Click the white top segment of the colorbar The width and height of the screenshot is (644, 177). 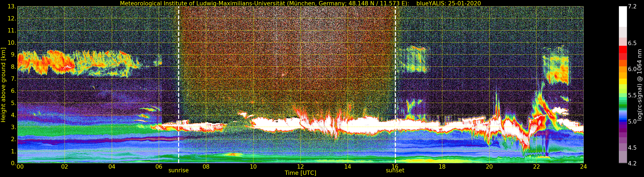[x=623, y=16]
